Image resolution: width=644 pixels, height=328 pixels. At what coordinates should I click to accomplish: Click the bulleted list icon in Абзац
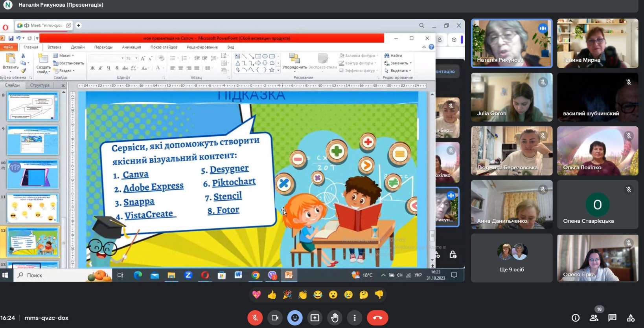[173, 58]
